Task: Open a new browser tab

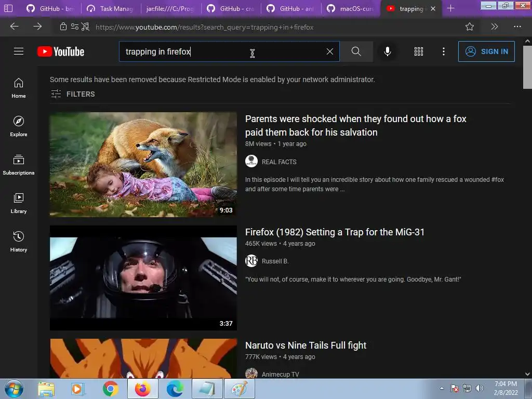Action: tap(450, 8)
